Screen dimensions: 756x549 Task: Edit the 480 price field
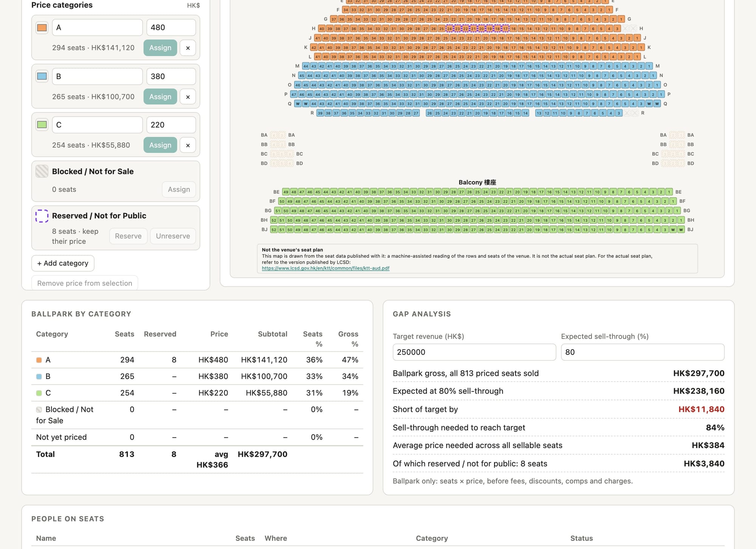[171, 28]
